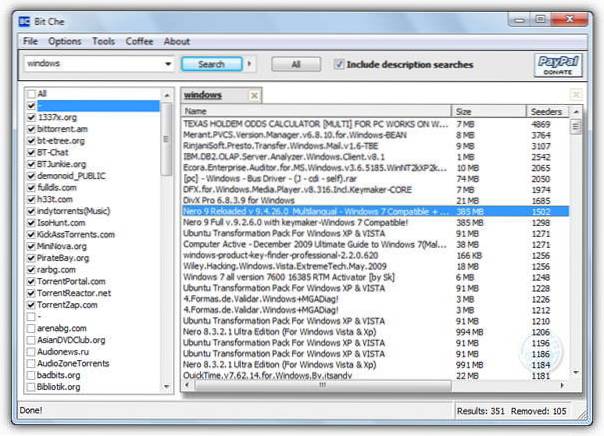Sort results by Seeders column
This screenshot has width=604, height=436.
(547, 111)
